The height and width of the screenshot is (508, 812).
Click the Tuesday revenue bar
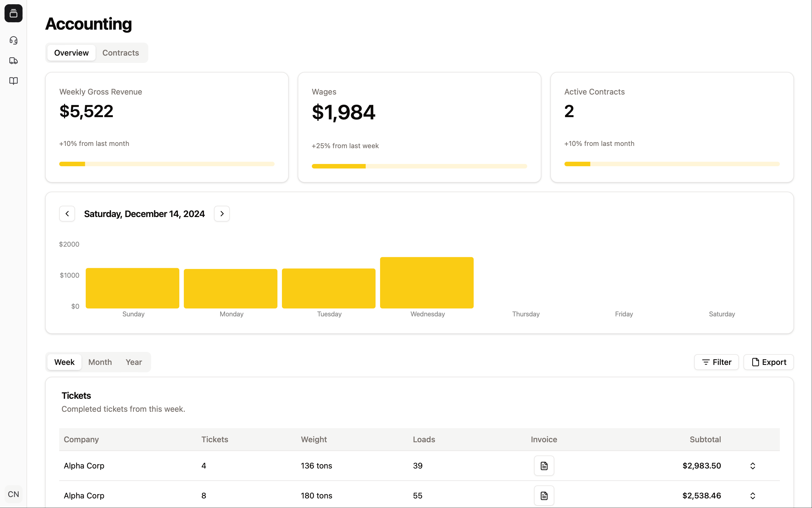[x=328, y=288]
